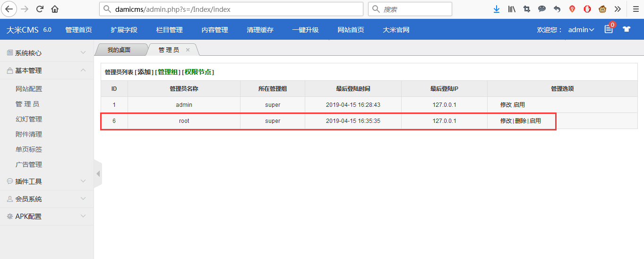Open the library bookshelf icon
This screenshot has width=644, height=259.
(512, 9)
